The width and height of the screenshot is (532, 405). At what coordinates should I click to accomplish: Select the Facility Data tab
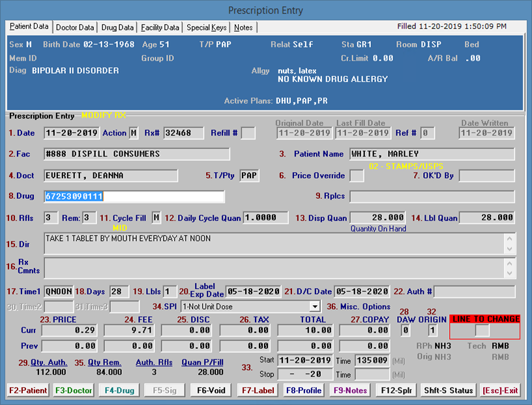pyautogui.click(x=160, y=27)
